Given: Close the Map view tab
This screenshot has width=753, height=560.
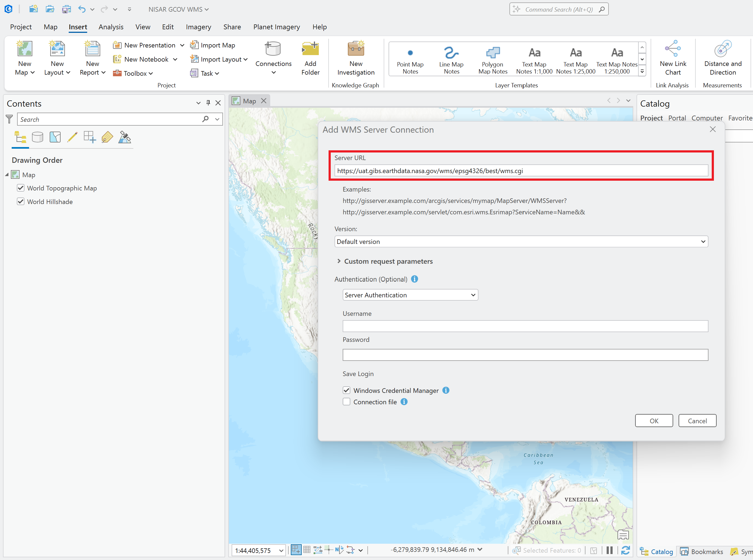Looking at the screenshot, I should click(x=264, y=101).
